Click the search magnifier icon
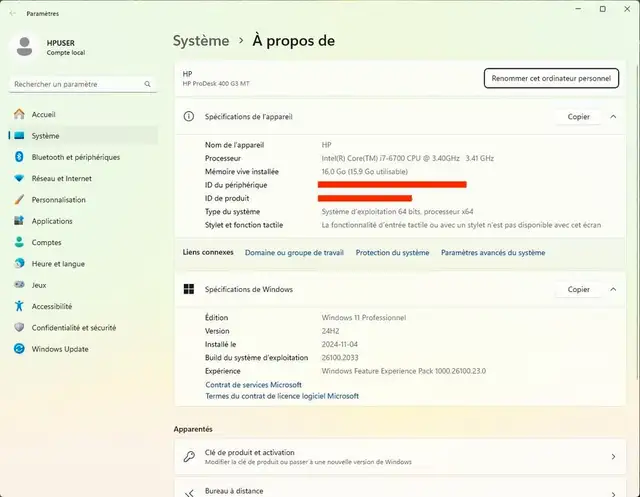The image size is (640, 497). [147, 84]
